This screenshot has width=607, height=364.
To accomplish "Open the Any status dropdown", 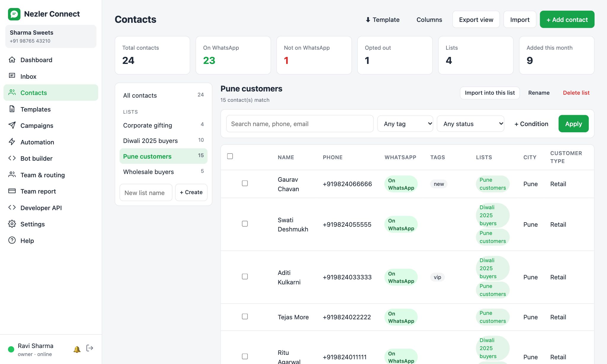I will (470, 124).
